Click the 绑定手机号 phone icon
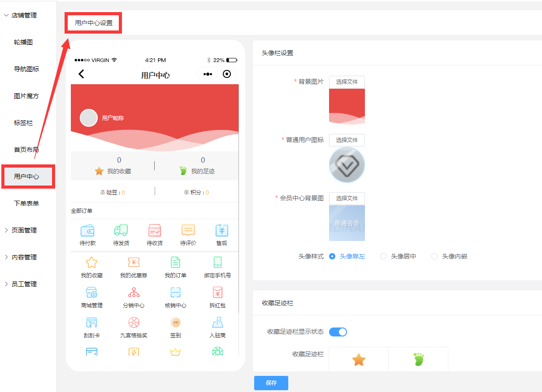The width and height of the screenshot is (542, 392). pos(217,263)
